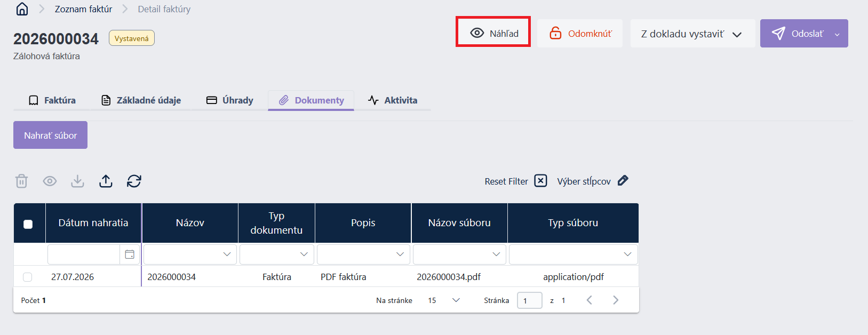Image resolution: width=868 pixels, height=335 pixels.
Task: Click the eye preview icon in toolbar
Action: point(50,181)
